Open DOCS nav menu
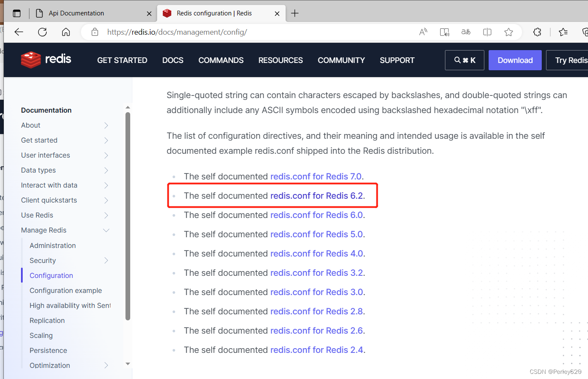Image resolution: width=588 pixels, height=379 pixels. point(173,60)
